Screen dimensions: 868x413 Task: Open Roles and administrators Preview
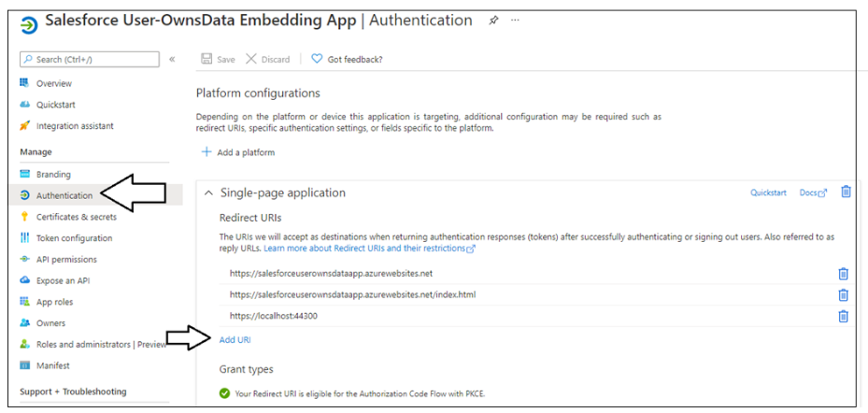(x=101, y=345)
